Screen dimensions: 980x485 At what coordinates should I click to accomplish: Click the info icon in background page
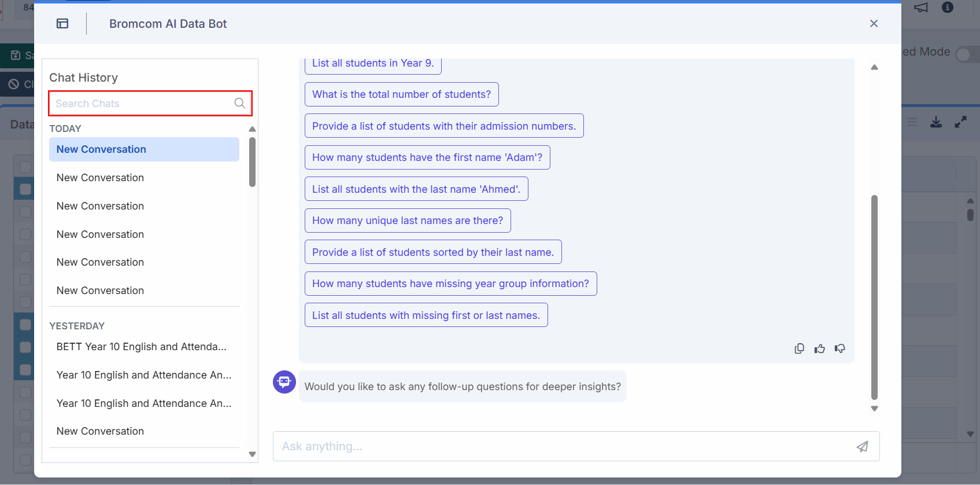click(x=947, y=8)
